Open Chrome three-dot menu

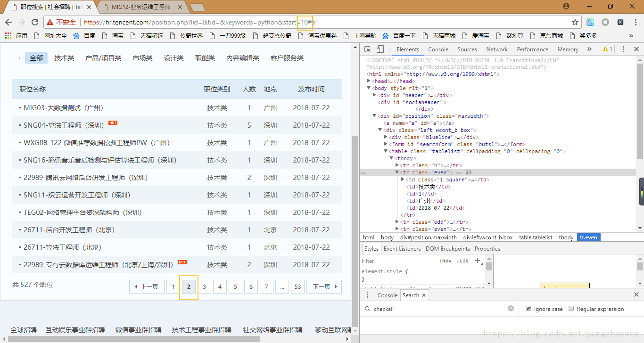click(x=635, y=22)
